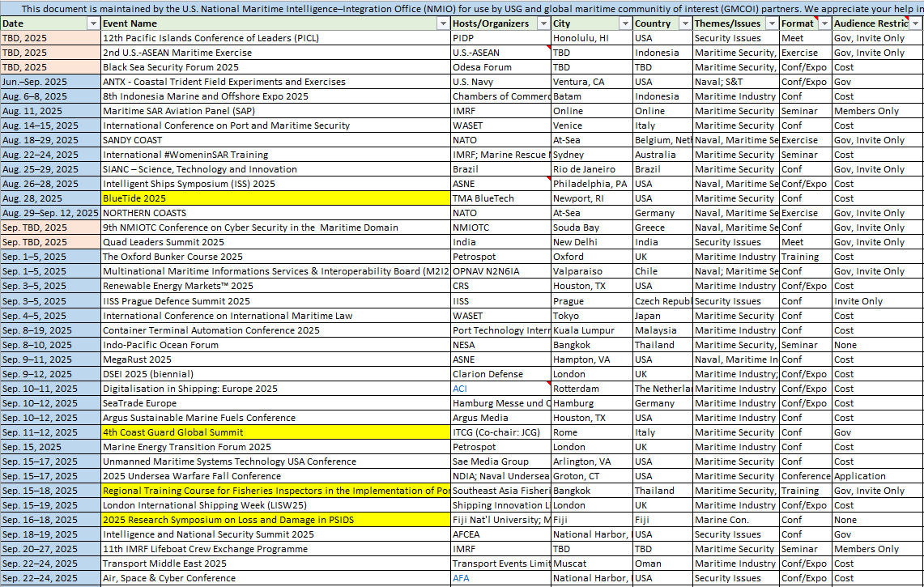Open the City column filter dropdown

click(x=625, y=23)
